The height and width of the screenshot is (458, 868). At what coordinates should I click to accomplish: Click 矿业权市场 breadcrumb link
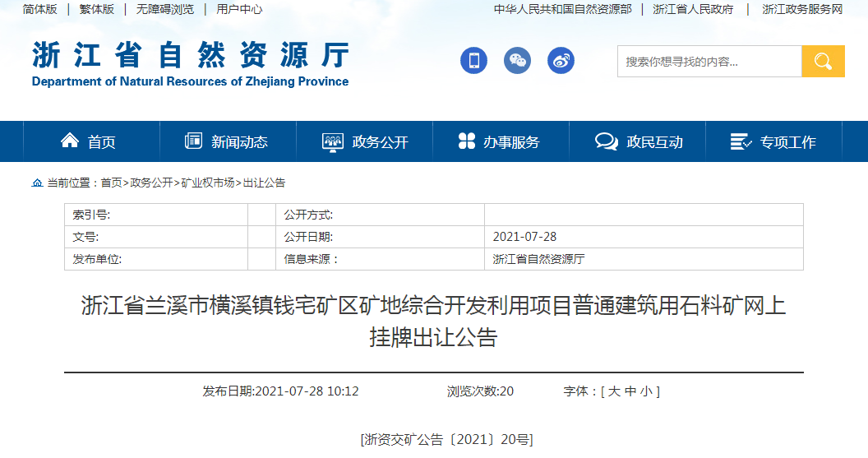(x=207, y=183)
